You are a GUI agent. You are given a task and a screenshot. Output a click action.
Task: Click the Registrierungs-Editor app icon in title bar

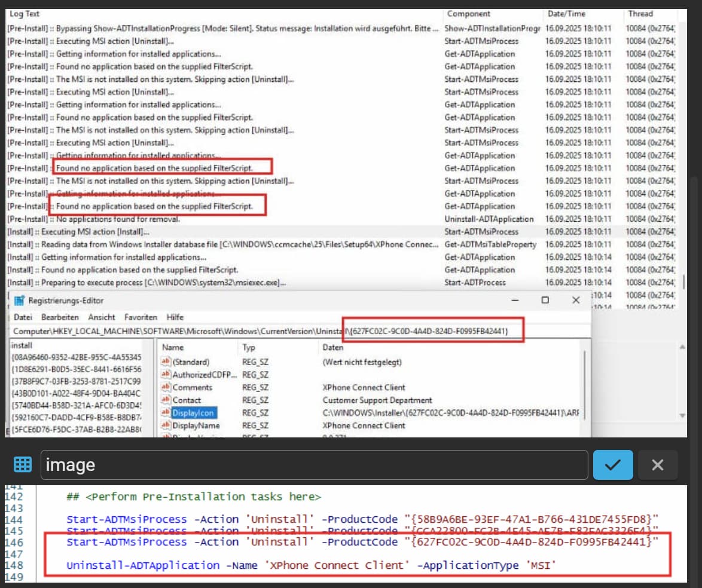[x=19, y=300]
